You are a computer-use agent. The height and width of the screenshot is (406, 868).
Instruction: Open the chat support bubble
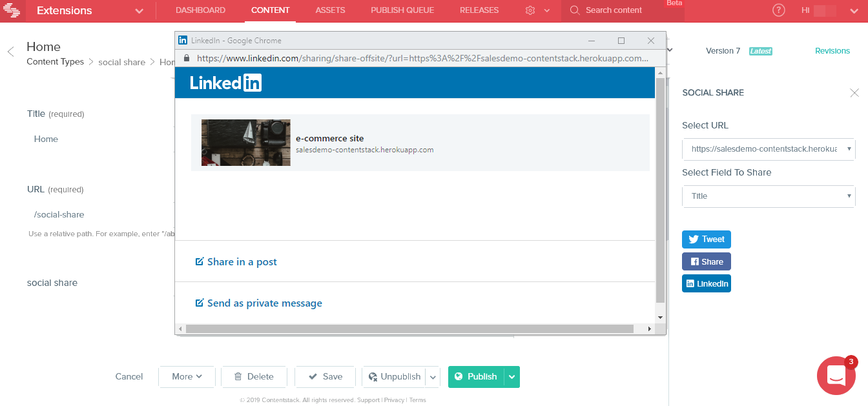click(x=836, y=375)
